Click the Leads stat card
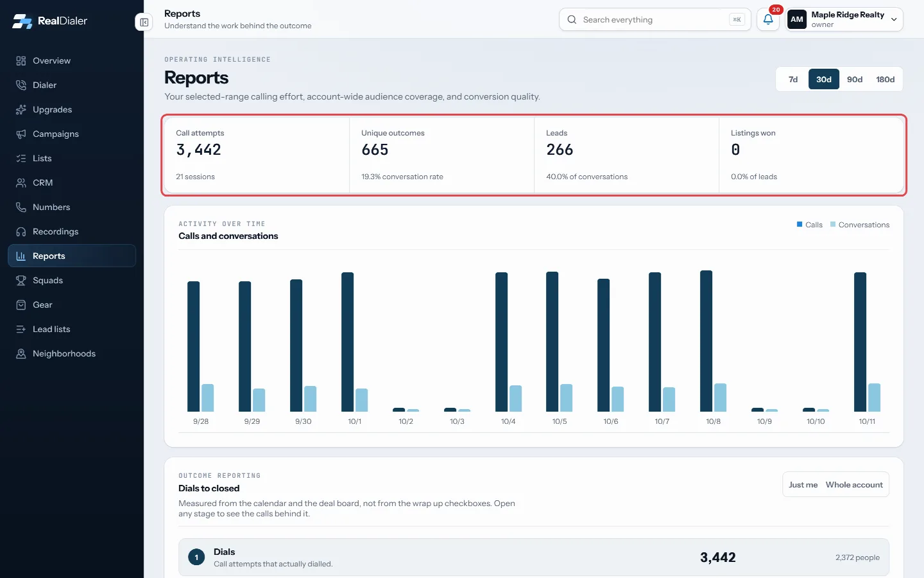Screen dimensions: 924x578 [x=627, y=155]
